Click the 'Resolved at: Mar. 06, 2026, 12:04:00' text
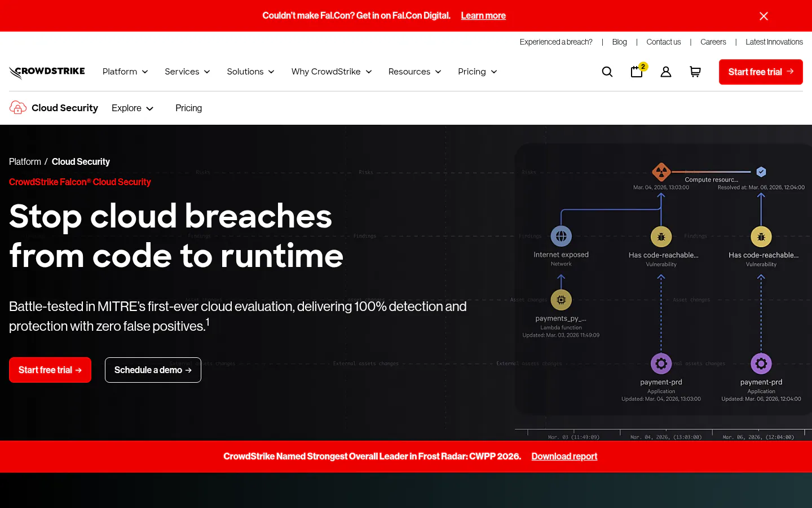 [x=761, y=187]
